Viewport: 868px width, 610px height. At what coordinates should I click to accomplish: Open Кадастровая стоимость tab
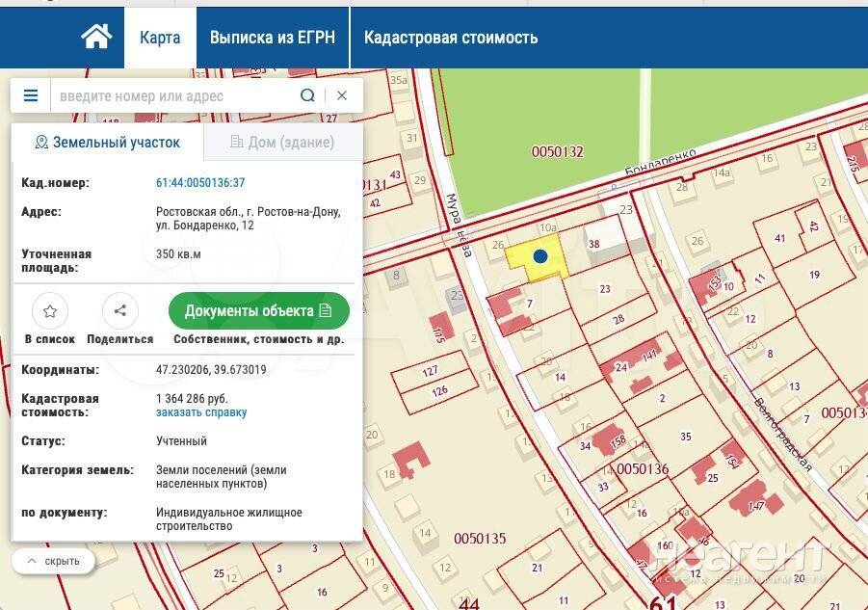pos(450,38)
